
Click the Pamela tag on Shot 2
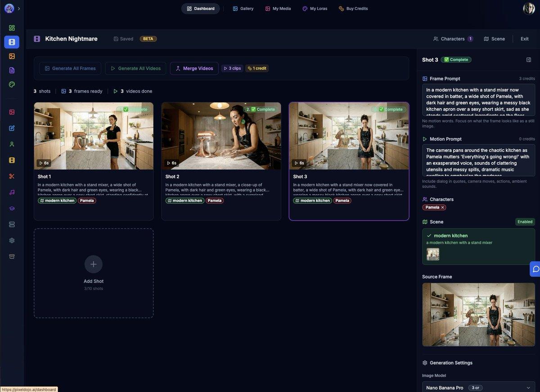click(x=215, y=200)
